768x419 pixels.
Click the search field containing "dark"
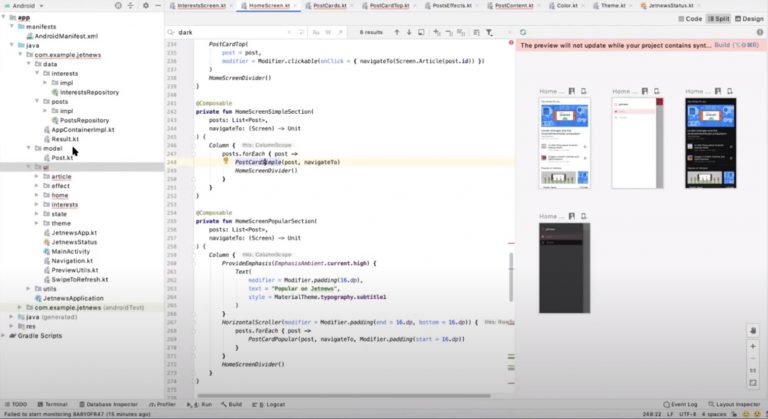pyautogui.click(x=250, y=32)
